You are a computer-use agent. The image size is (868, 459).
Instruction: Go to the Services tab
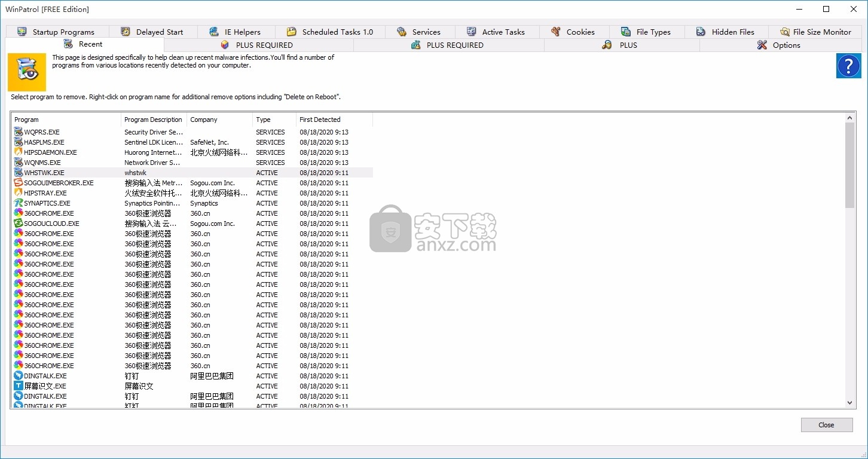(420, 32)
